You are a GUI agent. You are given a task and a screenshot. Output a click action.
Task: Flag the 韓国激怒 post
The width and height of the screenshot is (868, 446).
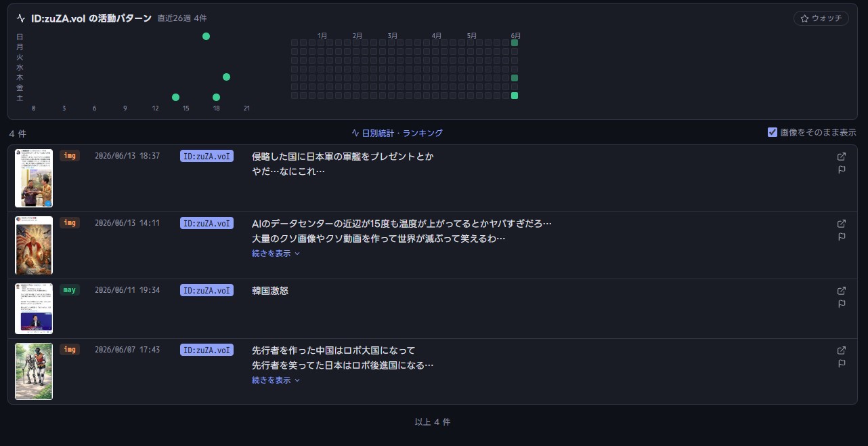[842, 304]
